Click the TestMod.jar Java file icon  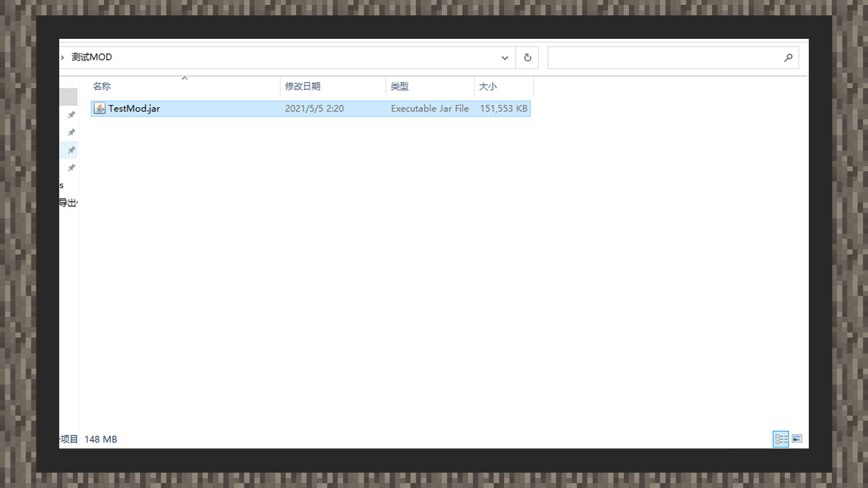(x=99, y=108)
